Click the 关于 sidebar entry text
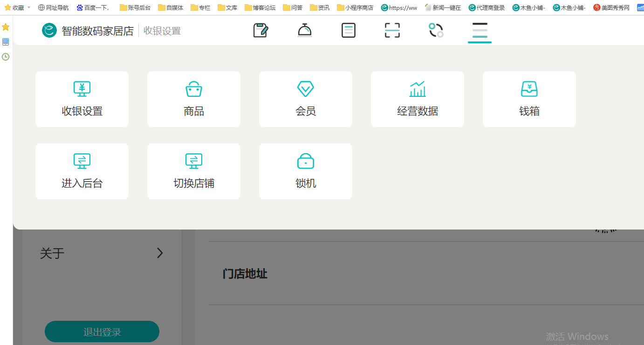This screenshot has width=644, height=345. click(x=52, y=253)
